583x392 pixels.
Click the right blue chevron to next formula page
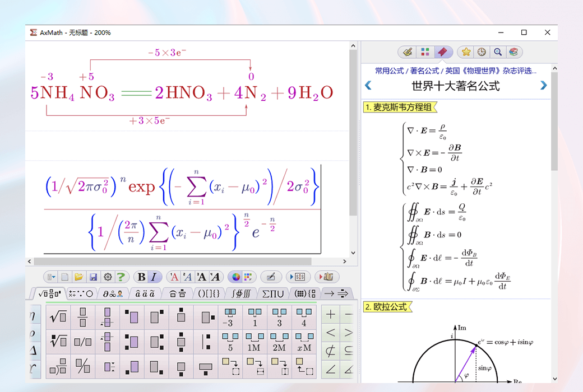click(543, 85)
